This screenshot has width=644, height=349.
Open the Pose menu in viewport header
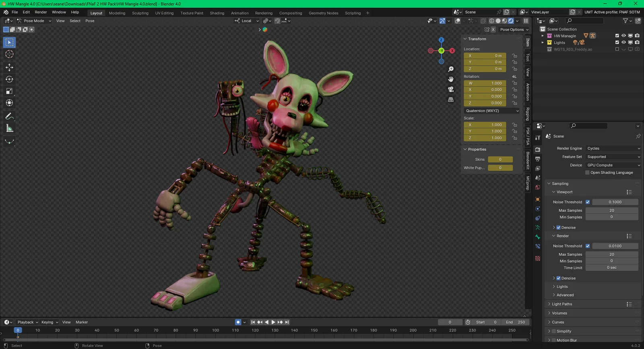90,21
